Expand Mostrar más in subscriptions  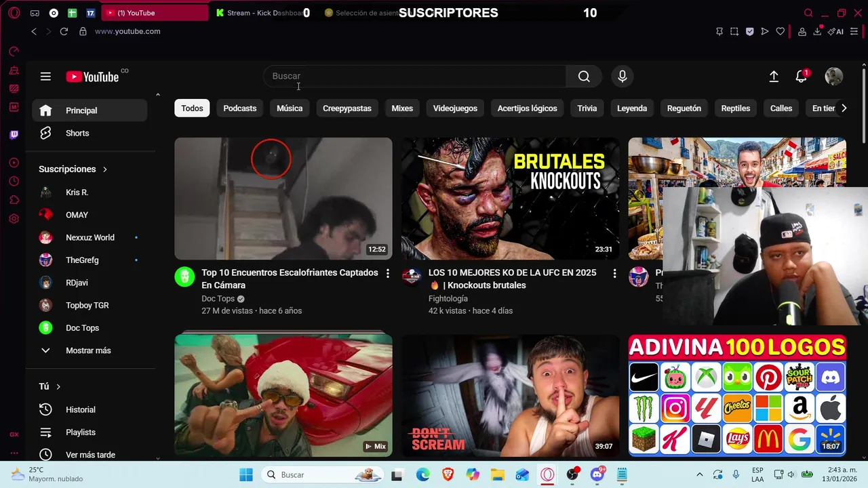90,350
